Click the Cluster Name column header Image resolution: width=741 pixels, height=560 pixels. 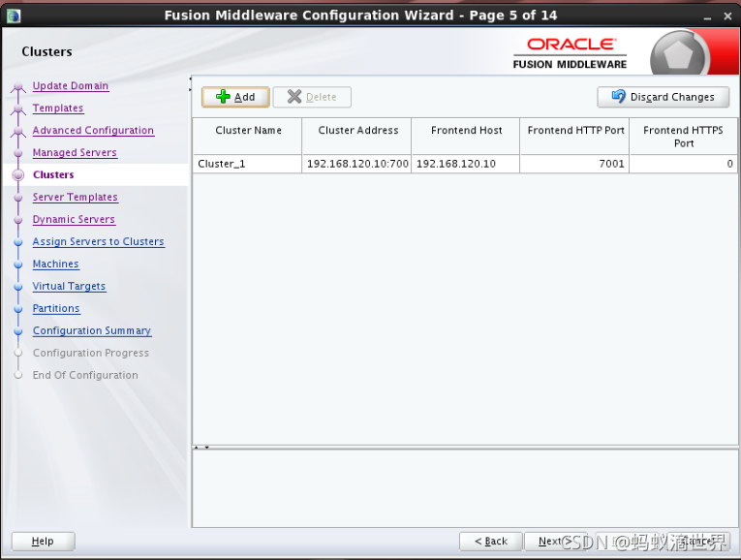tap(247, 136)
